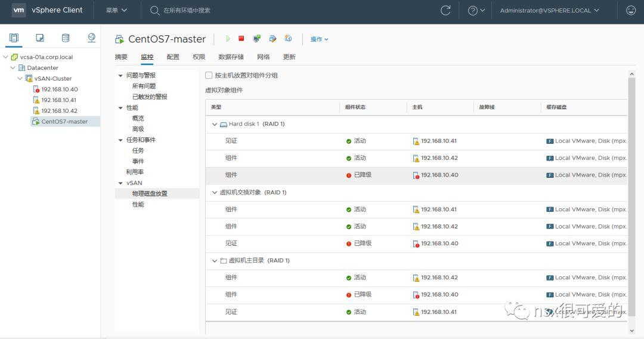644x339 pixels.
Task: Collapse the 问题与警报 section
Action: coord(120,76)
